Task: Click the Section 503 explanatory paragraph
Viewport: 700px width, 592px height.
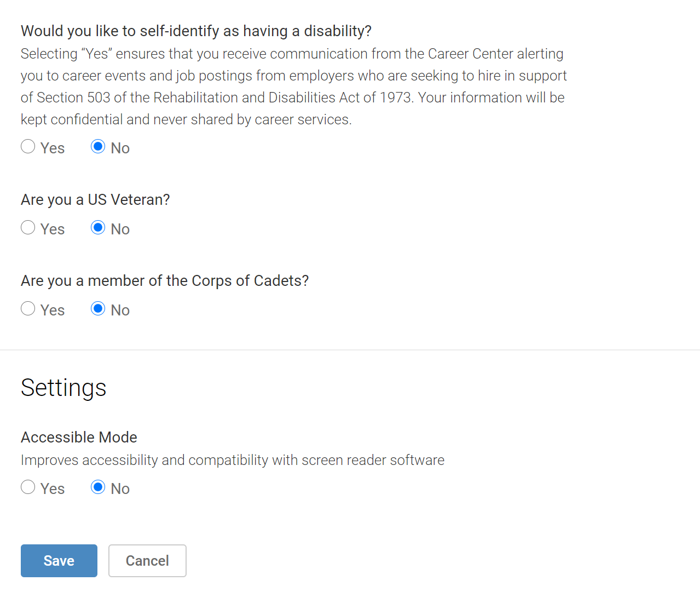Action: 294,87
